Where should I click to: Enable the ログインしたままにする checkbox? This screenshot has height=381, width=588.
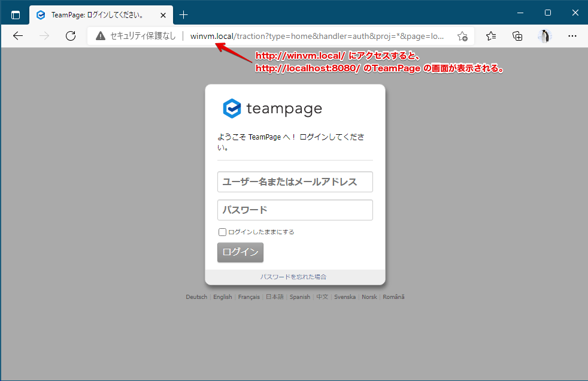[x=222, y=232]
